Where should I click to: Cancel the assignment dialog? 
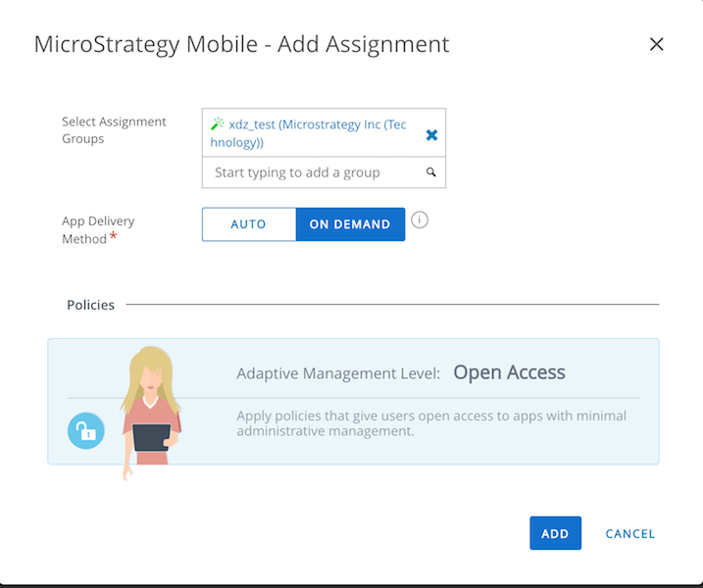pyautogui.click(x=629, y=534)
